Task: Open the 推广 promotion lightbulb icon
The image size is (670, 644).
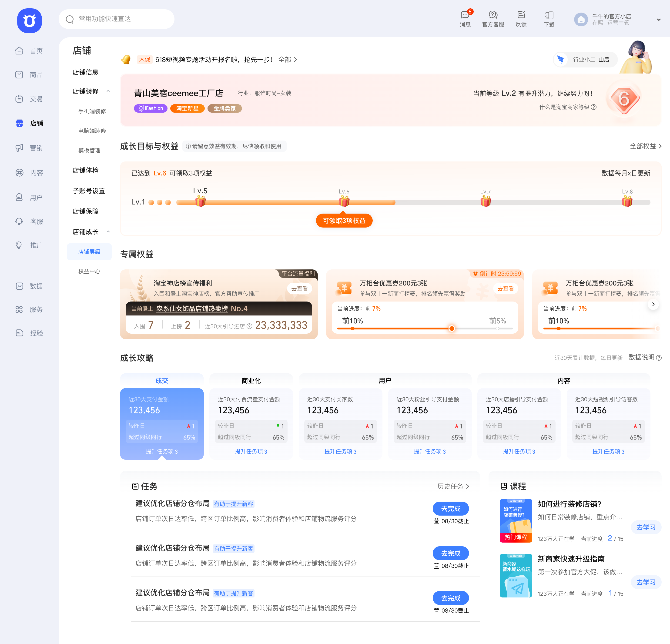Action: 19,245
